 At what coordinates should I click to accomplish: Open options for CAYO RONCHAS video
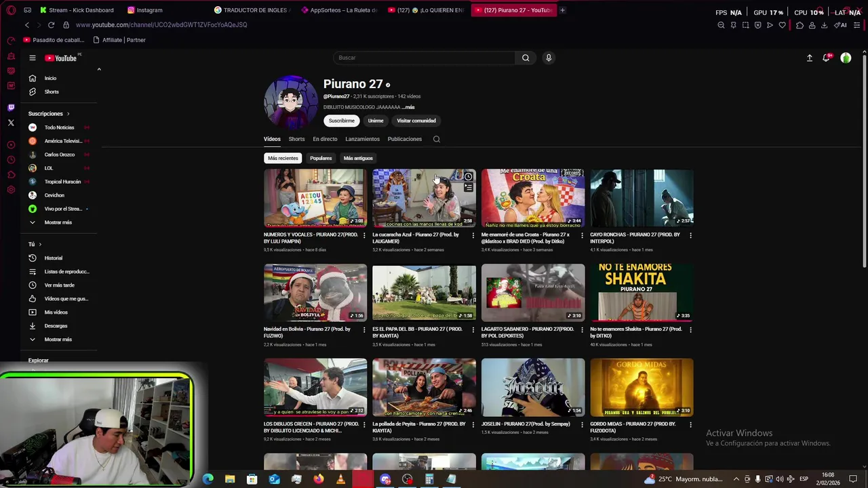(690, 235)
